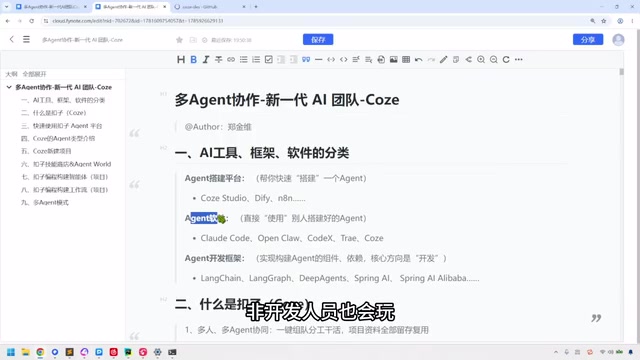Insert a horizontal rule line

(319, 60)
